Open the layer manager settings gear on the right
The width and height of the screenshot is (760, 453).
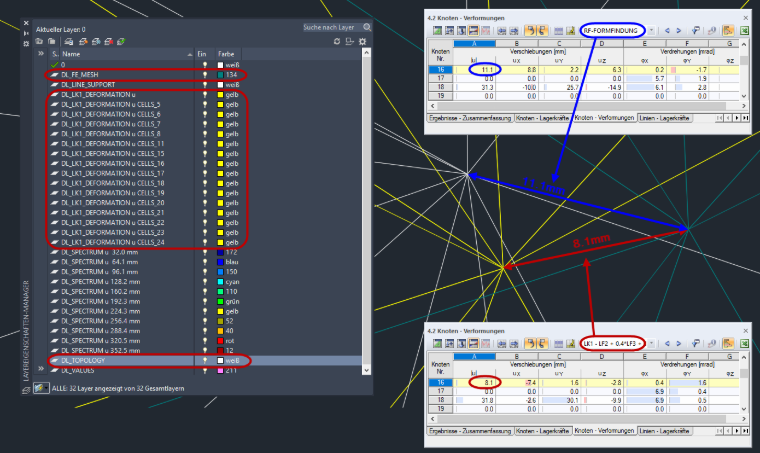362,42
